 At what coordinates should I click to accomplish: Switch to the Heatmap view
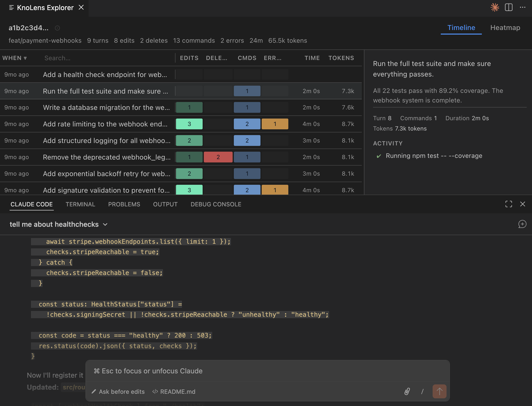coord(505,28)
